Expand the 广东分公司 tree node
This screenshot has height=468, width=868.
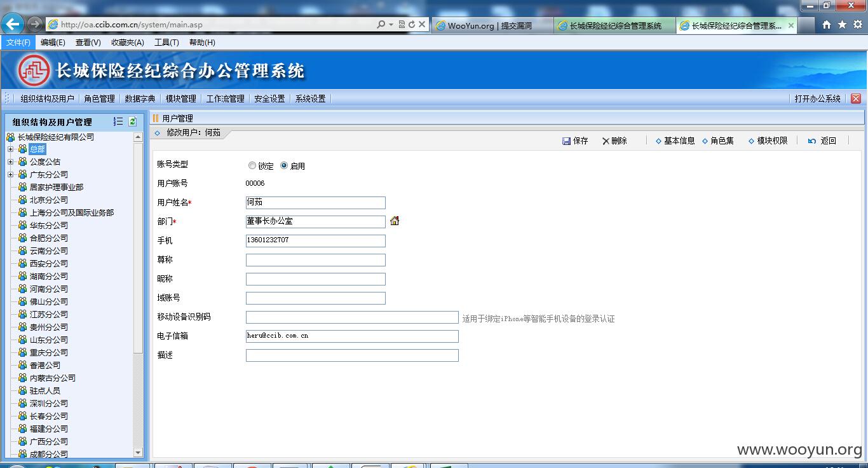(x=10, y=174)
